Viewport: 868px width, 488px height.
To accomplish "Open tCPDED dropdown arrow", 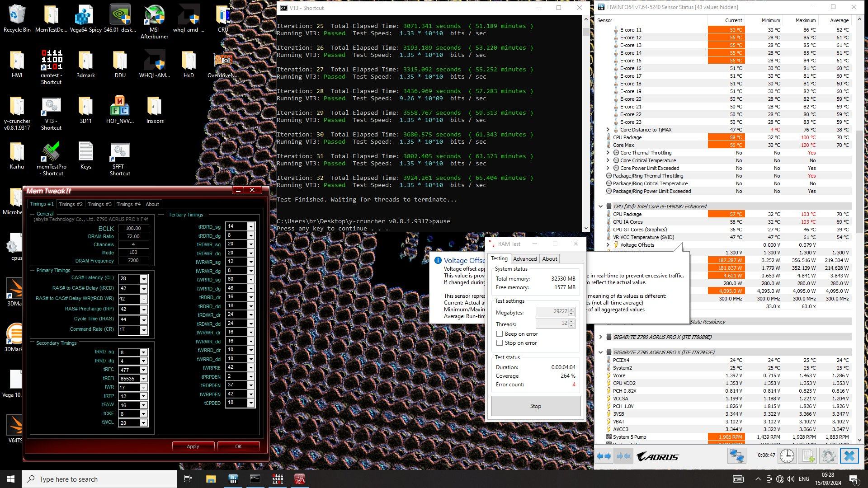I will coord(251,403).
